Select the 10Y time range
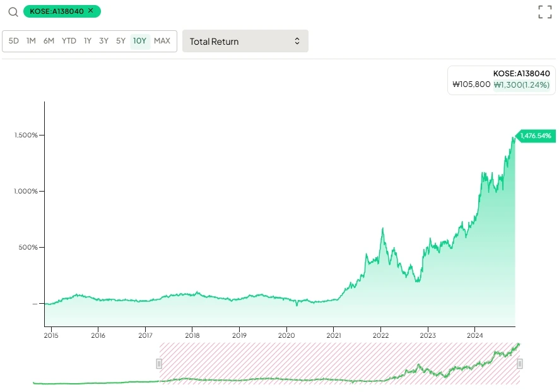The width and height of the screenshot is (559, 392). click(x=140, y=41)
